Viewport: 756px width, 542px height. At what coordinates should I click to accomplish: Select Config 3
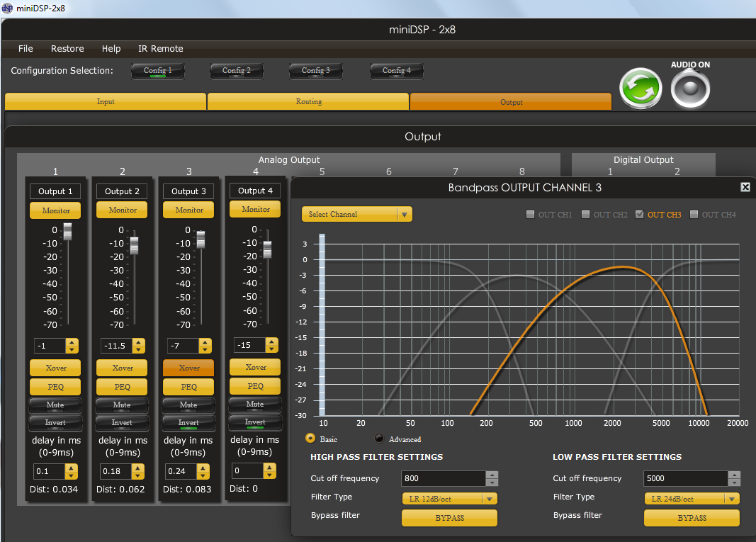(x=316, y=71)
